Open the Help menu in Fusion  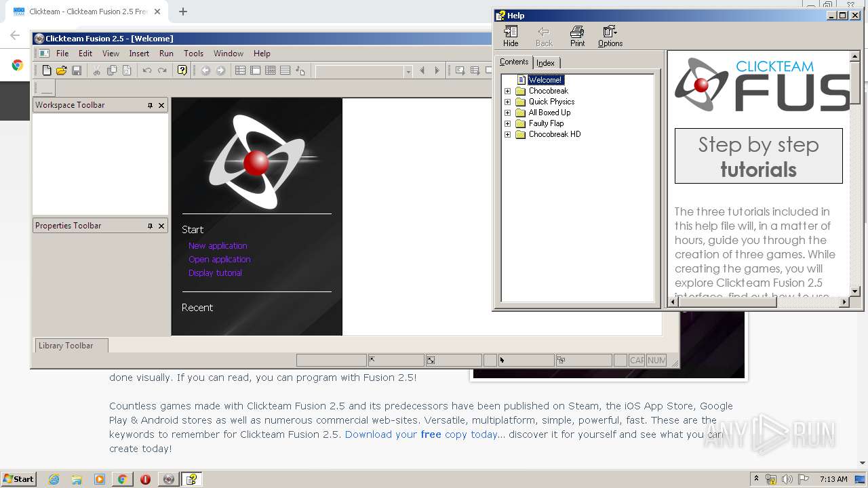262,54
